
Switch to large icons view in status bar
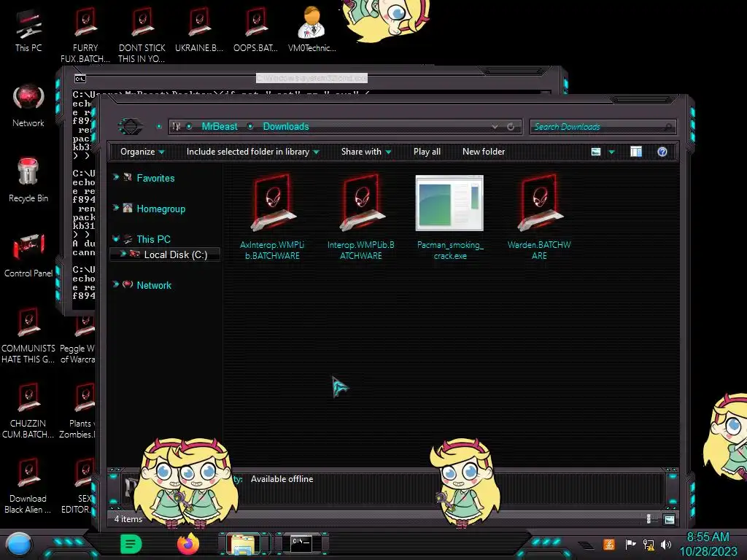(x=670, y=519)
